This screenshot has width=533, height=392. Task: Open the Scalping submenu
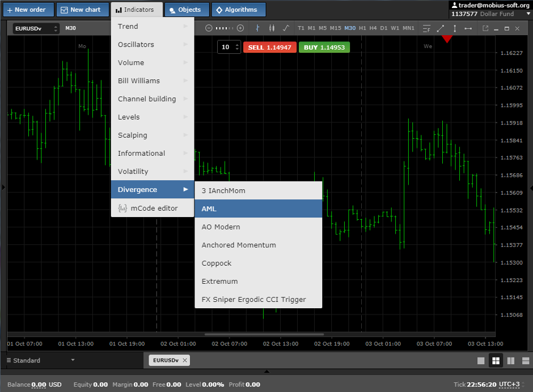(153, 135)
